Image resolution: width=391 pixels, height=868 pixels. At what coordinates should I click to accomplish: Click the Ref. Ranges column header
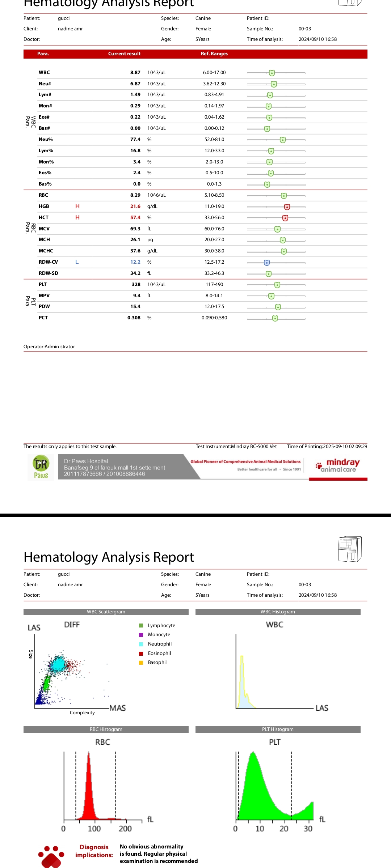[x=214, y=54]
